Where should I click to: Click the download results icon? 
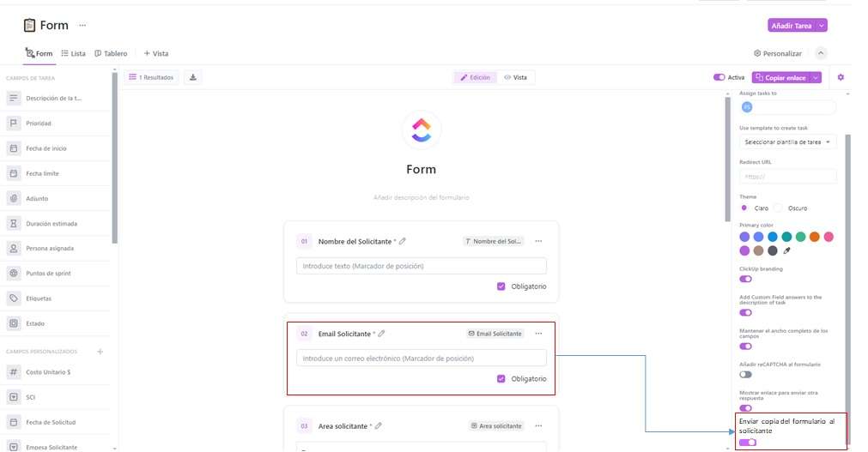(193, 77)
